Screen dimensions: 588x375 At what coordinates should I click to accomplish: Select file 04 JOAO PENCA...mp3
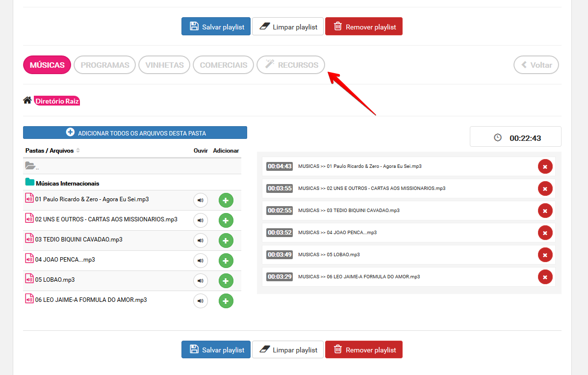pos(65,259)
